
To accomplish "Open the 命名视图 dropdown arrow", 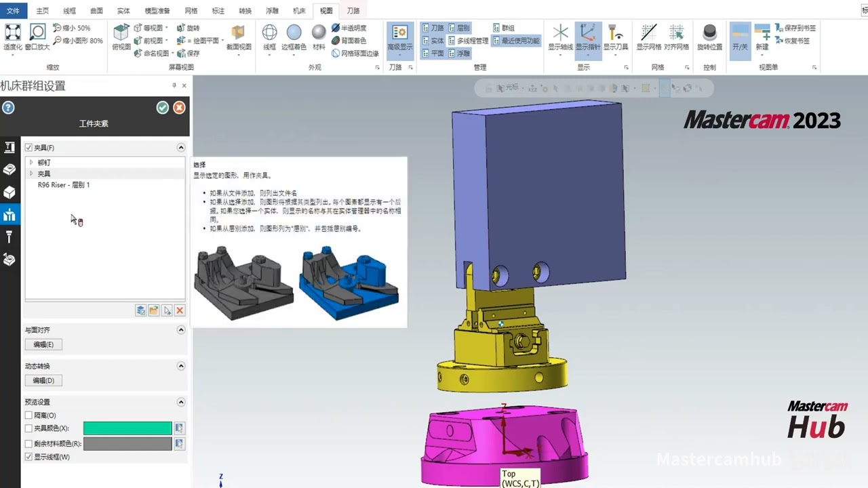I will point(172,53).
